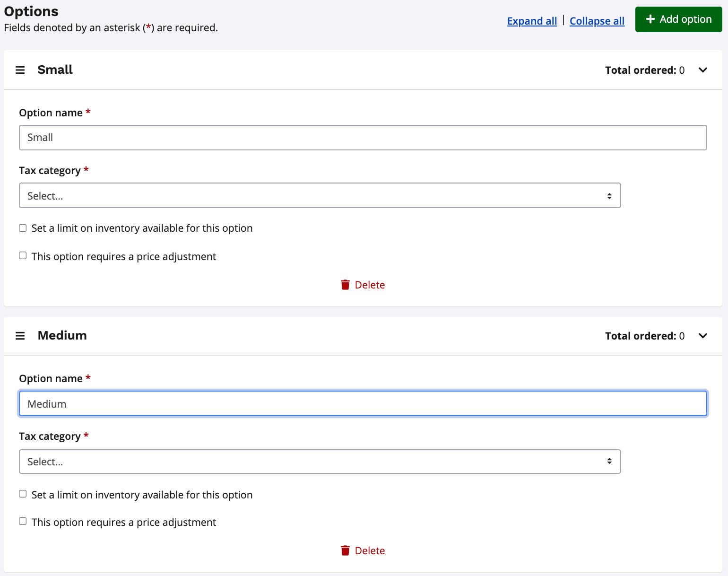Open Tax category dropdown for Medium
This screenshot has width=728, height=576.
(x=320, y=462)
